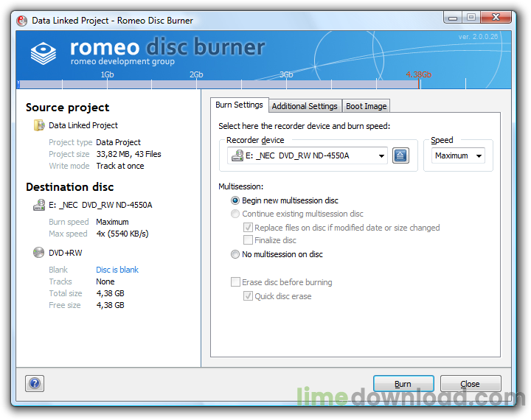
Task: Click the Destination disc heading
Action: click(70, 187)
